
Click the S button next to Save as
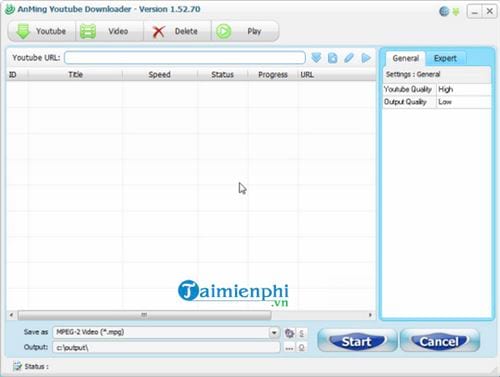tap(301, 333)
